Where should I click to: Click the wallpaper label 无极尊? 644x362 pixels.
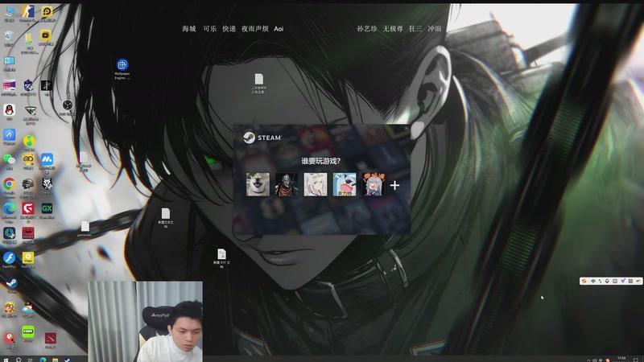[x=393, y=29]
